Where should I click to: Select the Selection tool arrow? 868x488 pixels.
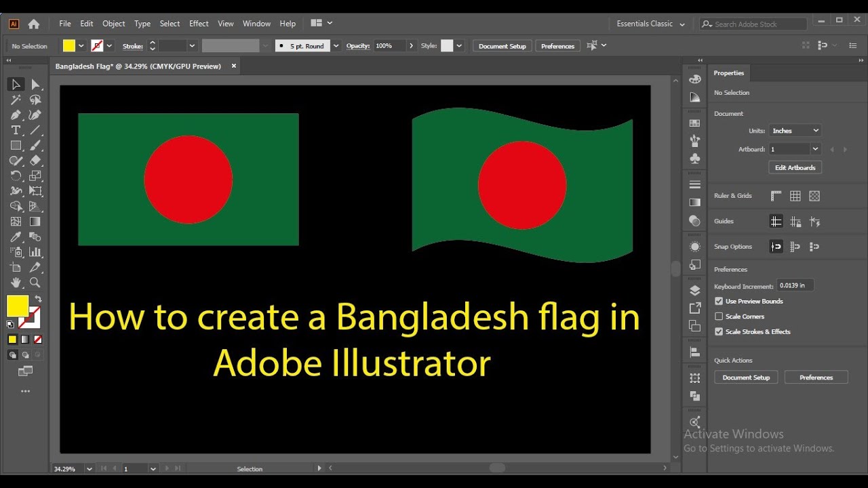[16, 84]
